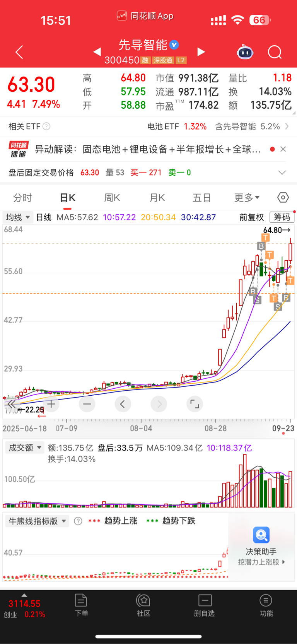The image size is (297, 644).
Task: Switch to previous stock with left triangle
Action: point(97,51)
